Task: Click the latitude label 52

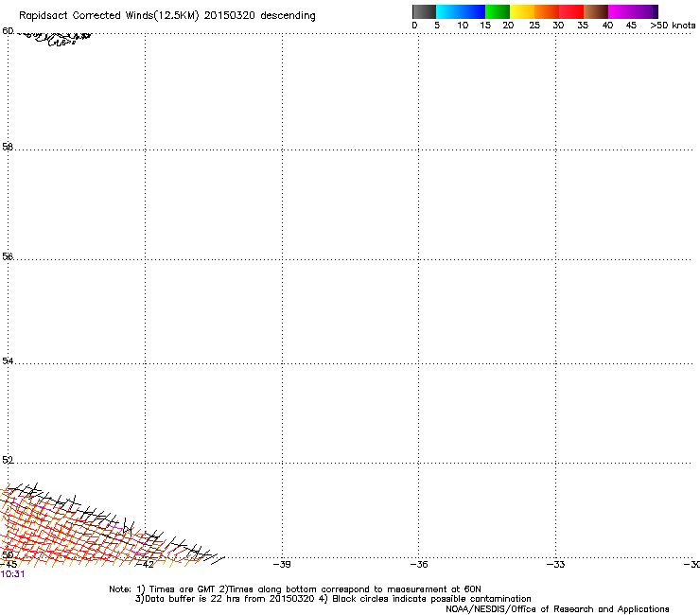Action: (x=8, y=460)
